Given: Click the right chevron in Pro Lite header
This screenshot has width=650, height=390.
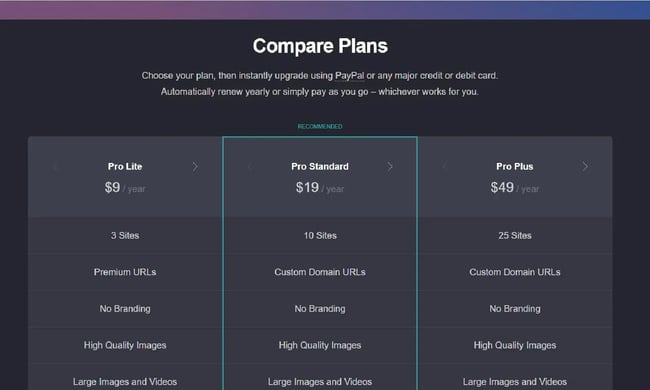Looking at the screenshot, I should [195, 167].
